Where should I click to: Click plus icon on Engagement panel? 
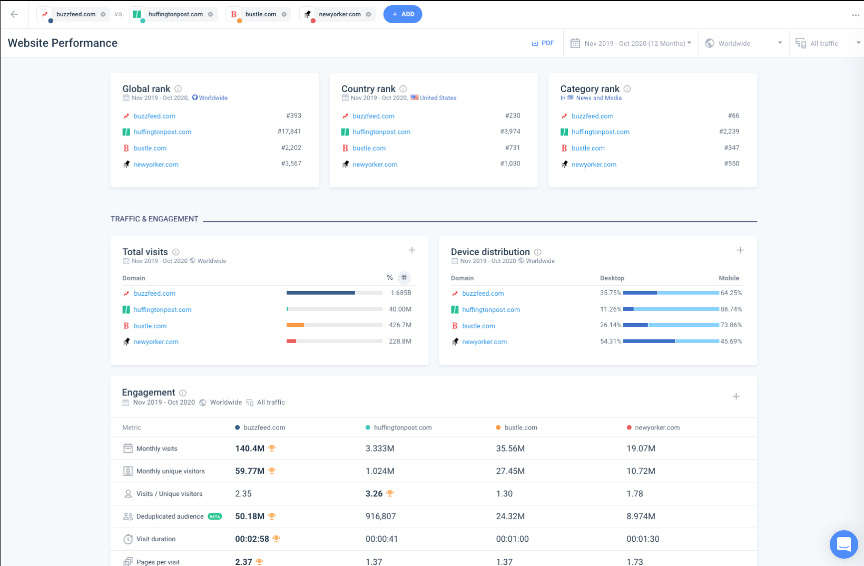(736, 396)
